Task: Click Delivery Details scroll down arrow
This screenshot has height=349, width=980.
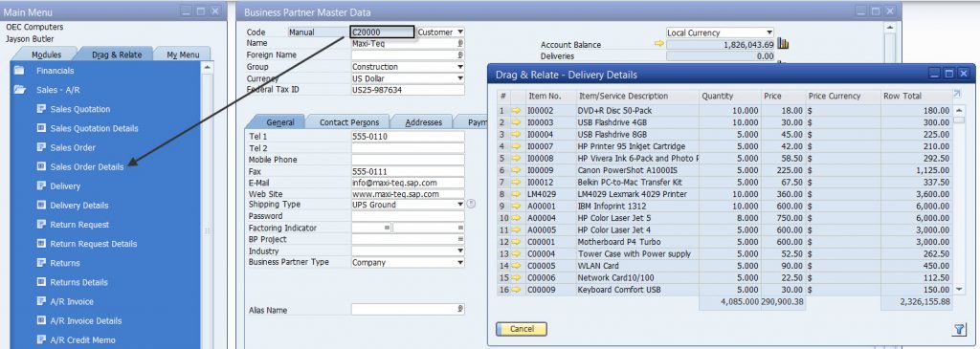Action: click(x=959, y=290)
